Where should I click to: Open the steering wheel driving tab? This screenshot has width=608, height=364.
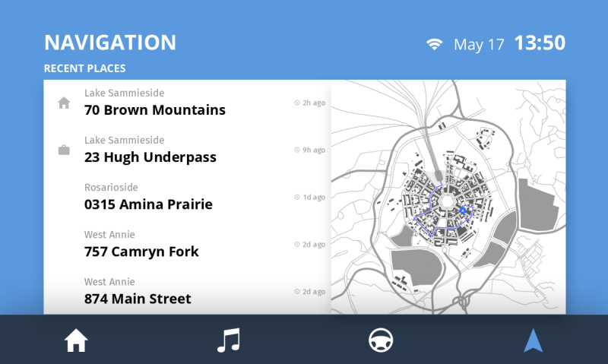pyautogui.click(x=381, y=341)
